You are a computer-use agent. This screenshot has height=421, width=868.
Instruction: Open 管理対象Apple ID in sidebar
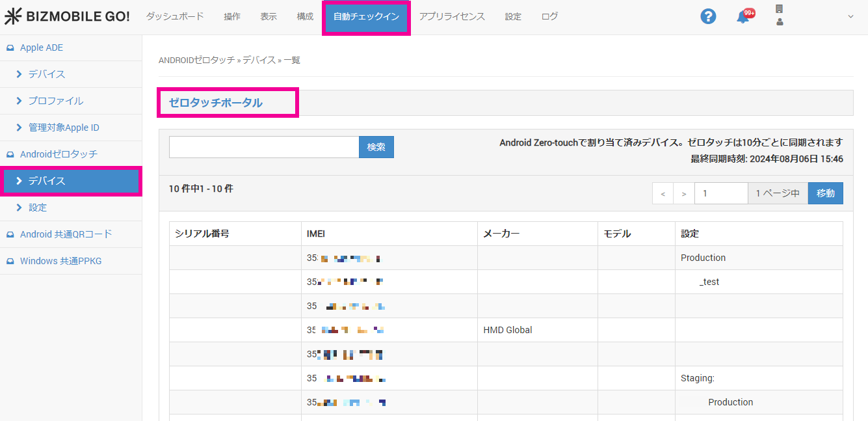pyautogui.click(x=63, y=128)
